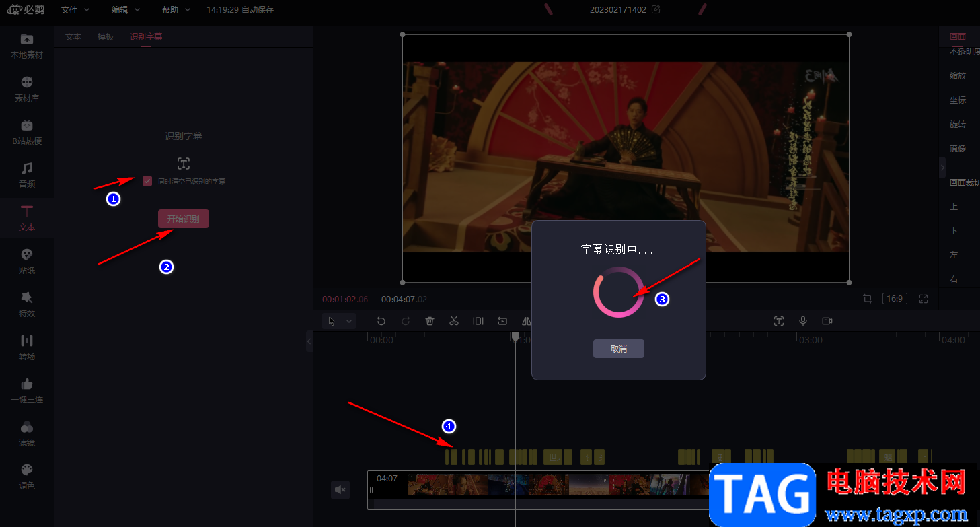Screen dimensions: 980x527
Task: Click the reverse clip icon in timeline toolbar
Action: 502,321
